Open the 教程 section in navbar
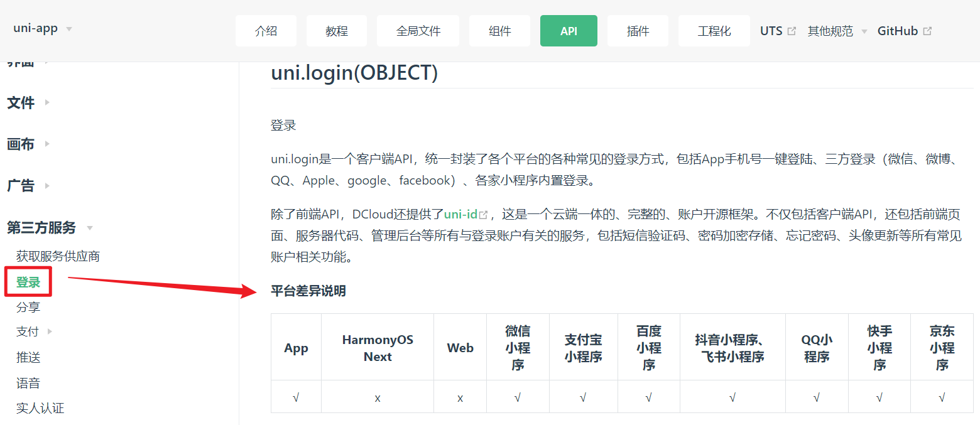Image resolution: width=980 pixels, height=425 pixels. pos(336,30)
